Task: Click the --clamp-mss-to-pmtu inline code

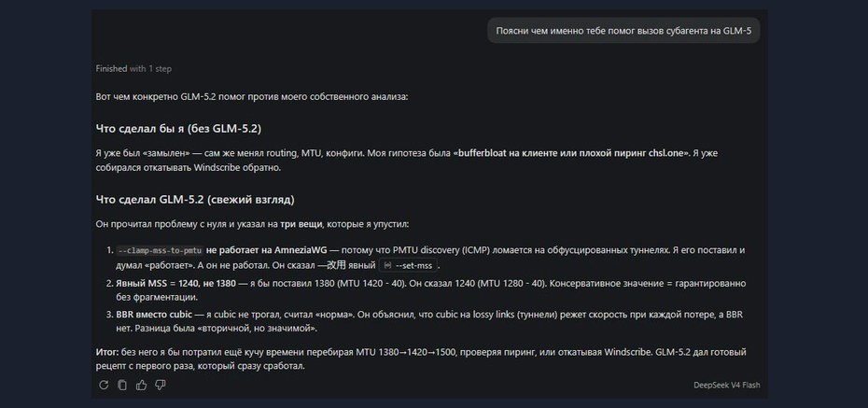Action: (161, 250)
